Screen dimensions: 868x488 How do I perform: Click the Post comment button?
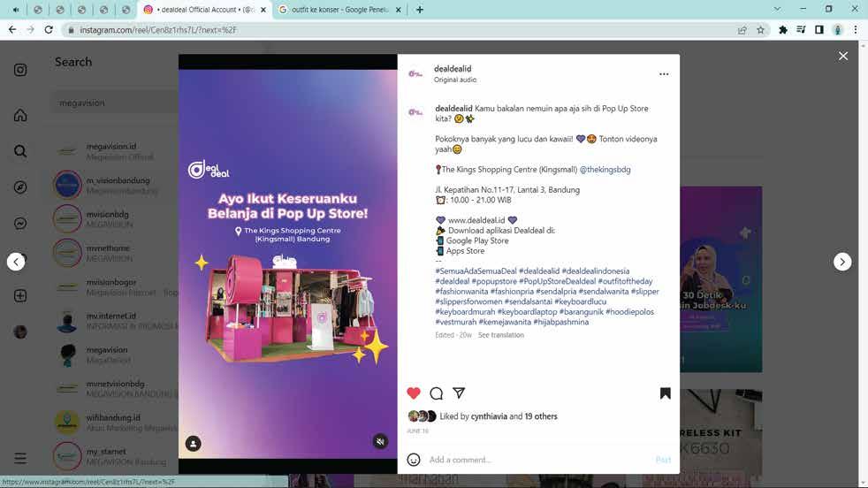tap(663, 460)
